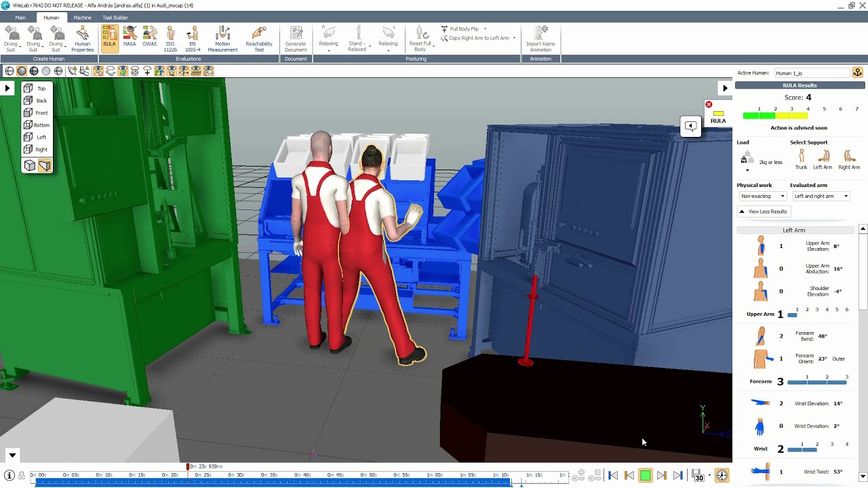Open Motion Measurement tool
The image size is (868, 488).
[x=222, y=39]
